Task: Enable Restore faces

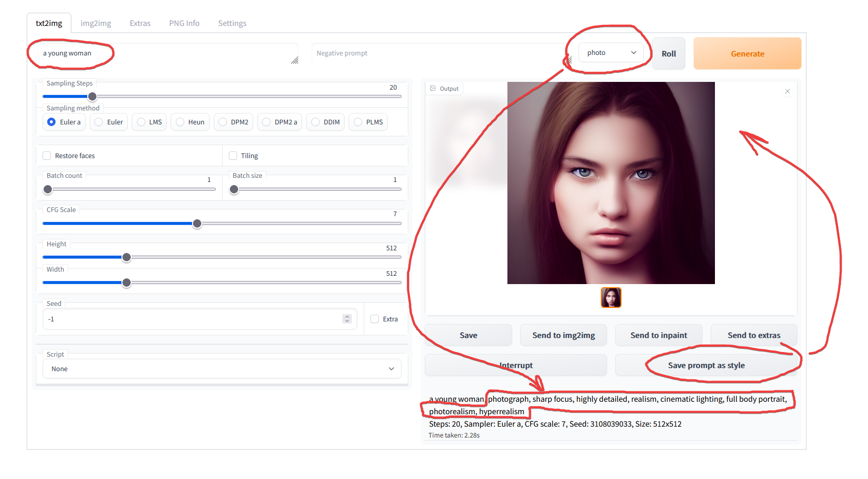Action: pyautogui.click(x=47, y=156)
